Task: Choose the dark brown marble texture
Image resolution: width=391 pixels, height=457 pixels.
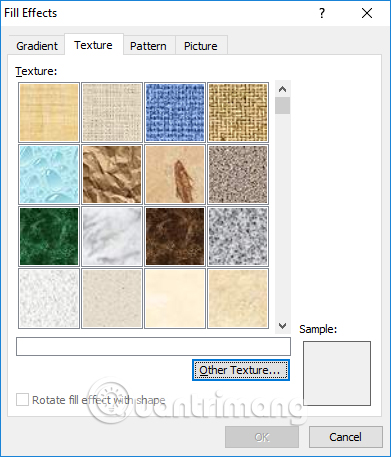Action: pyautogui.click(x=175, y=236)
